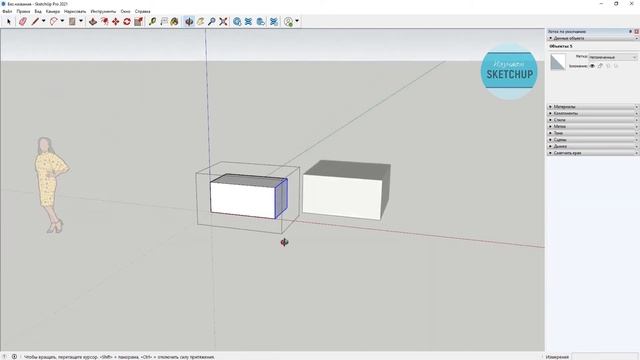The image size is (640, 360).
Task: Open the Инструменты menu
Action: pyautogui.click(x=103, y=11)
